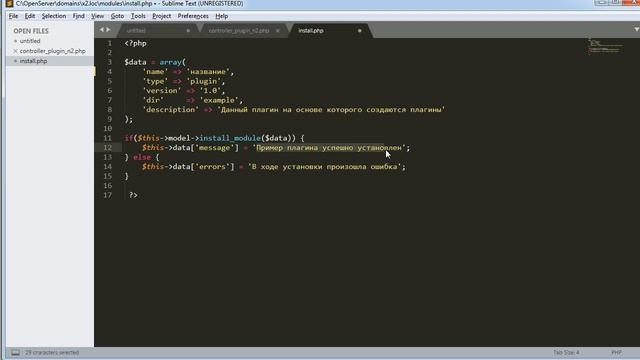Open the File menu
Image resolution: width=640 pixels, height=360 pixels.
point(13,16)
